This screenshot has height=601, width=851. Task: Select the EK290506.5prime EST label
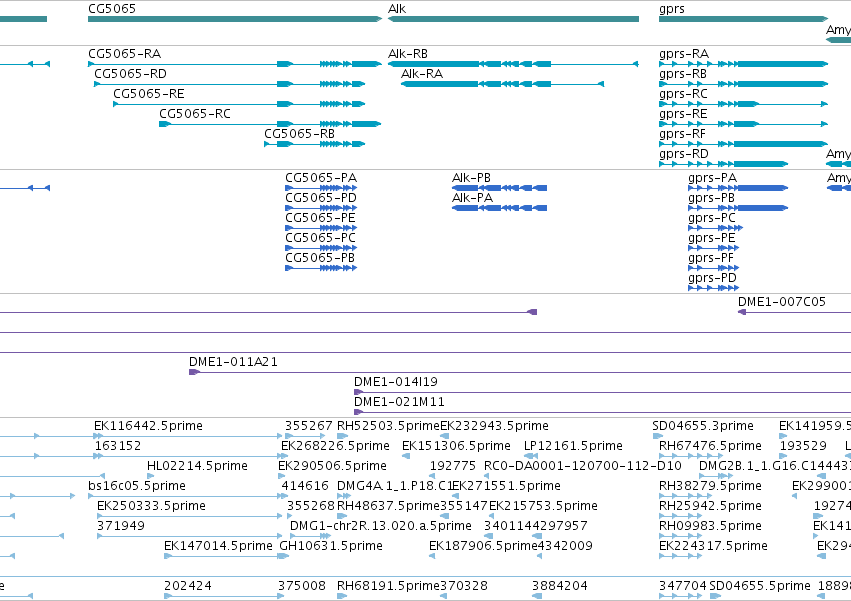332,466
